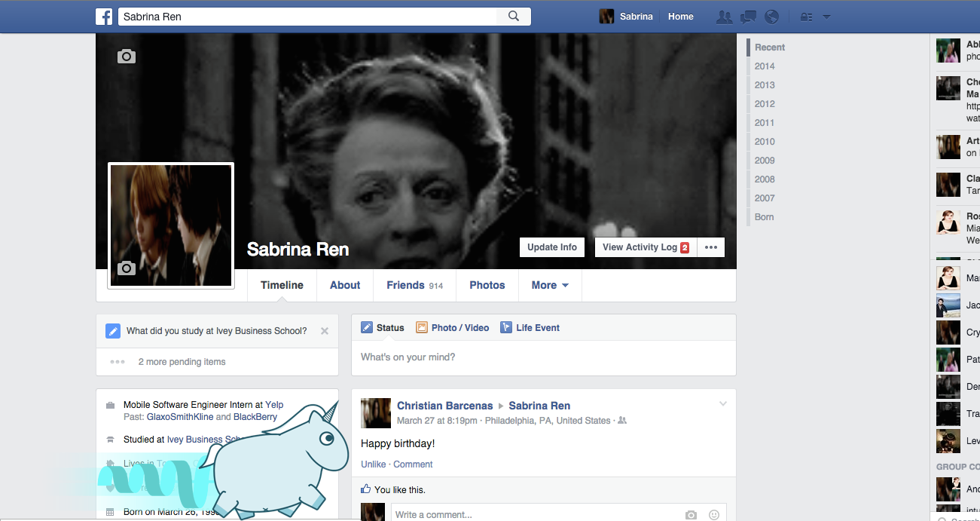
Task: Switch to the Timeline tab
Action: point(282,285)
